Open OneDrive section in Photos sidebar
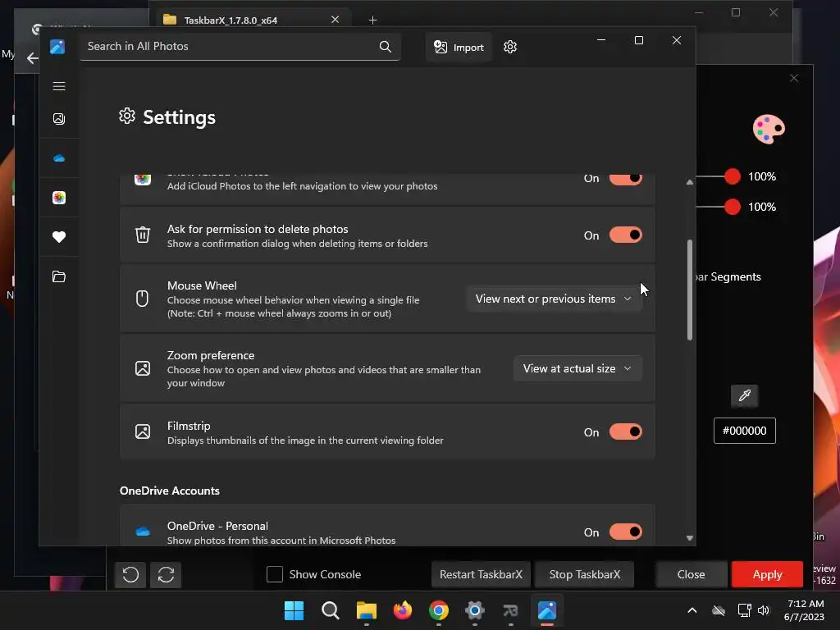This screenshot has width=840, height=630. coord(59,158)
